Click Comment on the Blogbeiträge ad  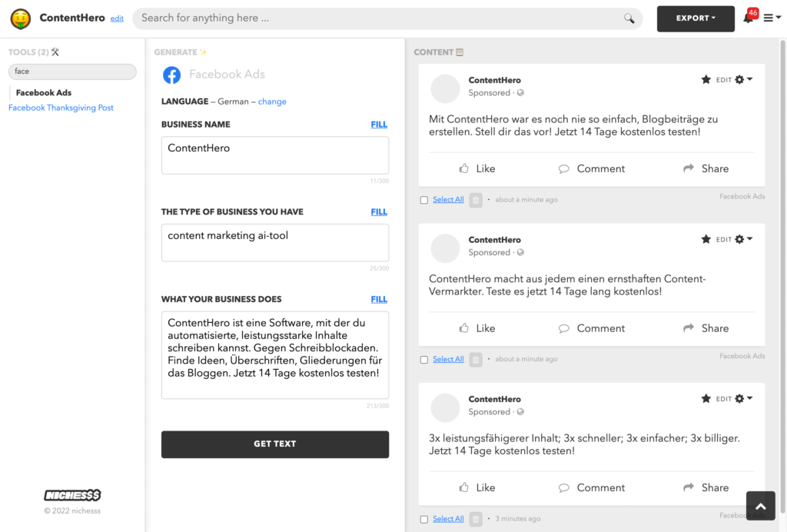tap(592, 168)
